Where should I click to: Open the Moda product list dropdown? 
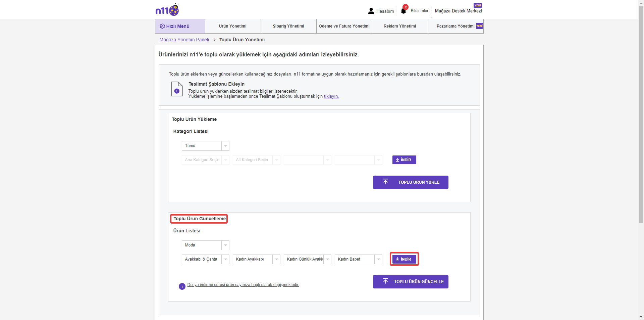click(x=206, y=245)
